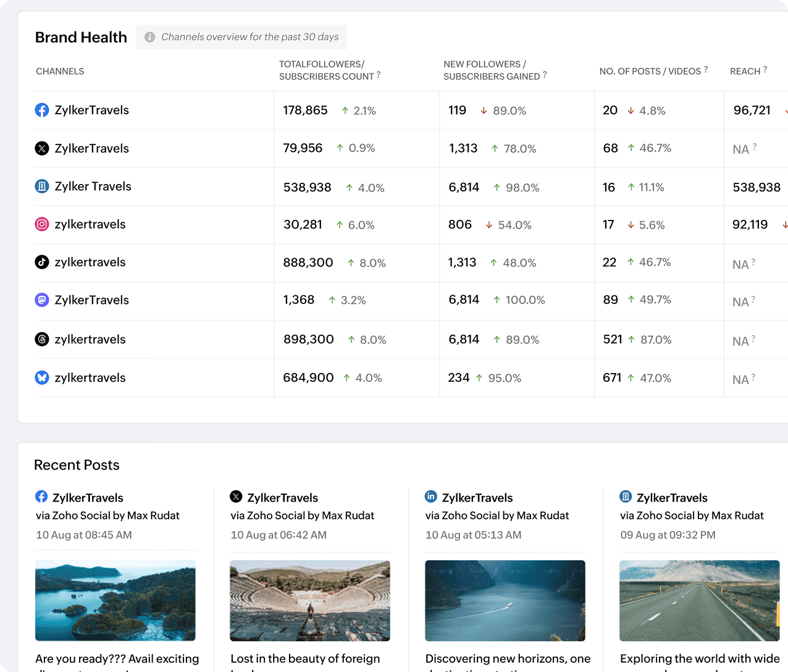Click the Instagram zylkertravels channel name
This screenshot has height=672, width=788.
(90, 224)
